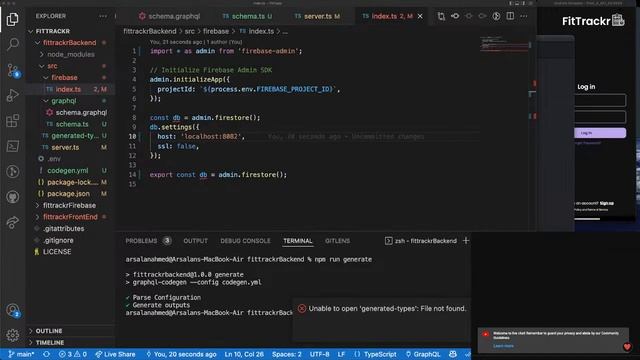Switch to server.ts editor tab
The height and width of the screenshot is (360, 640).
click(317, 16)
